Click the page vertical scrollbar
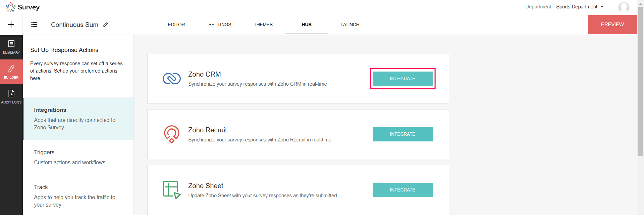The image size is (644, 215). [x=640, y=81]
